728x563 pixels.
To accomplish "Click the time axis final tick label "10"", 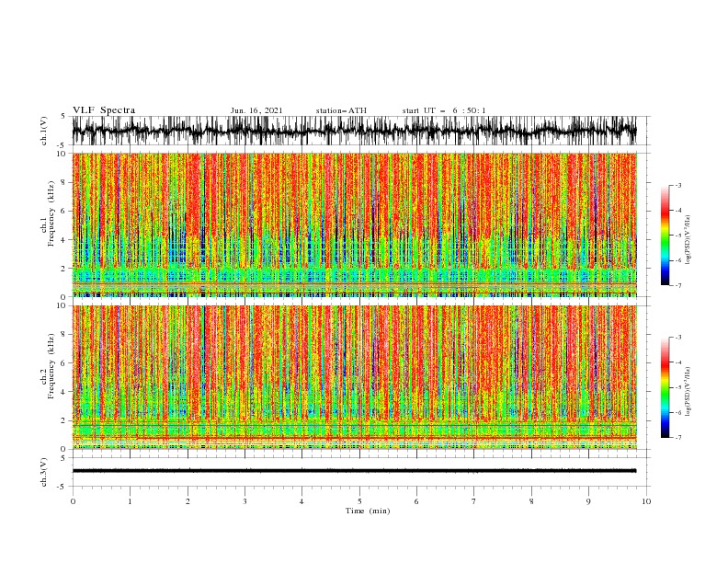I will coord(646,501).
